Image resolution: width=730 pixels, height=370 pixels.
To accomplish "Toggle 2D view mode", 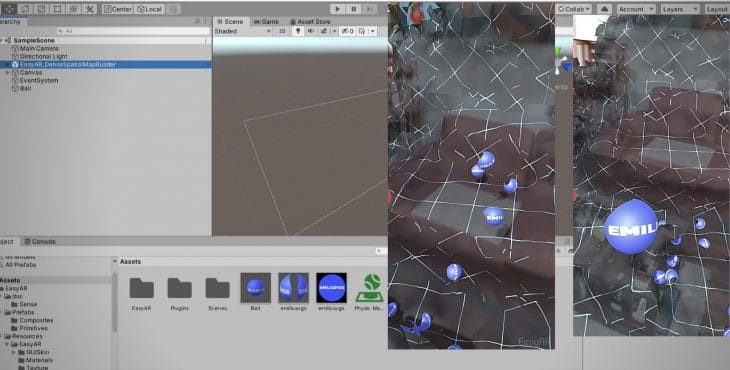I will [282, 31].
